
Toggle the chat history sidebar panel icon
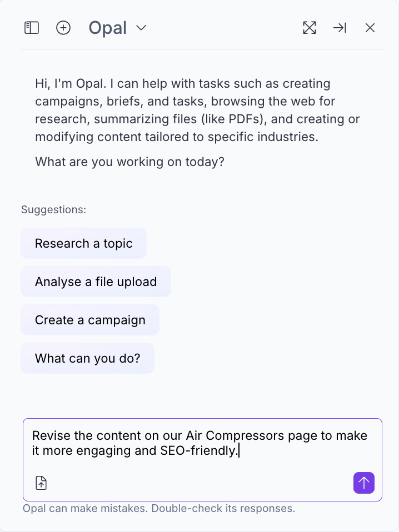point(32,28)
